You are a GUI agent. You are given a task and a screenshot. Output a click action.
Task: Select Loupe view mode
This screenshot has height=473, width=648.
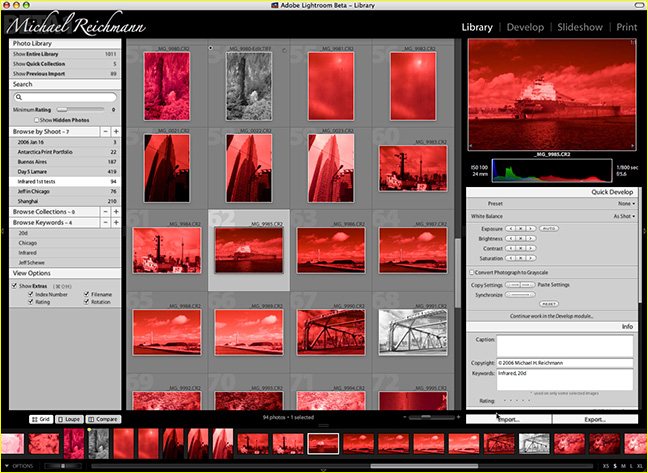pos(69,419)
